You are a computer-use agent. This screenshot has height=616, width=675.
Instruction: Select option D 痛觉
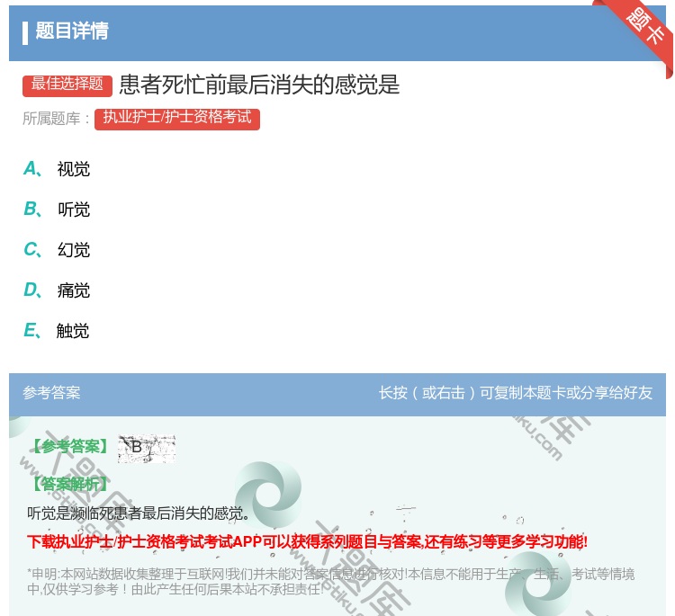click(x=57, y=290)
